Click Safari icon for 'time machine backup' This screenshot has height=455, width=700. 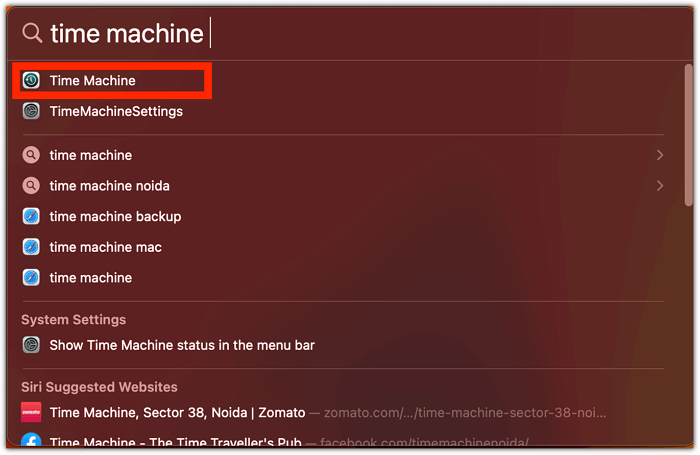(x=32, y=216)
